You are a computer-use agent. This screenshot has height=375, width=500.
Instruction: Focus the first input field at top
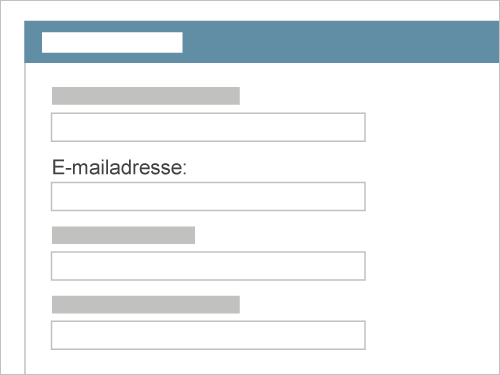(x=208, y=127)
